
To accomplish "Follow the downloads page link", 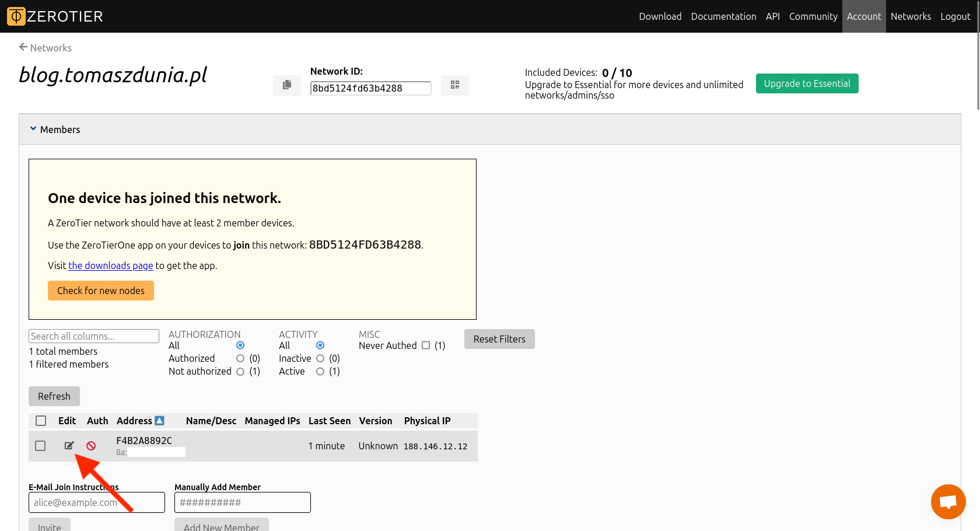I will 111,265.
